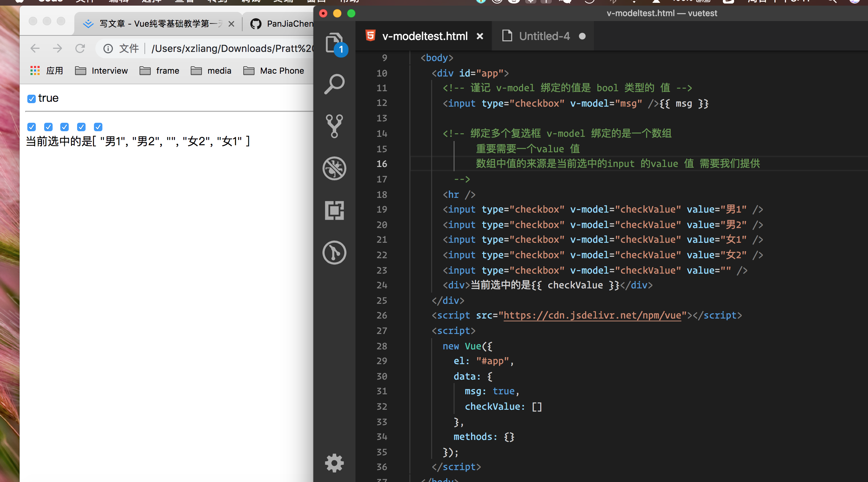
Task: Close the v-modeltest.html editor tab
Action: pos(480,36)
